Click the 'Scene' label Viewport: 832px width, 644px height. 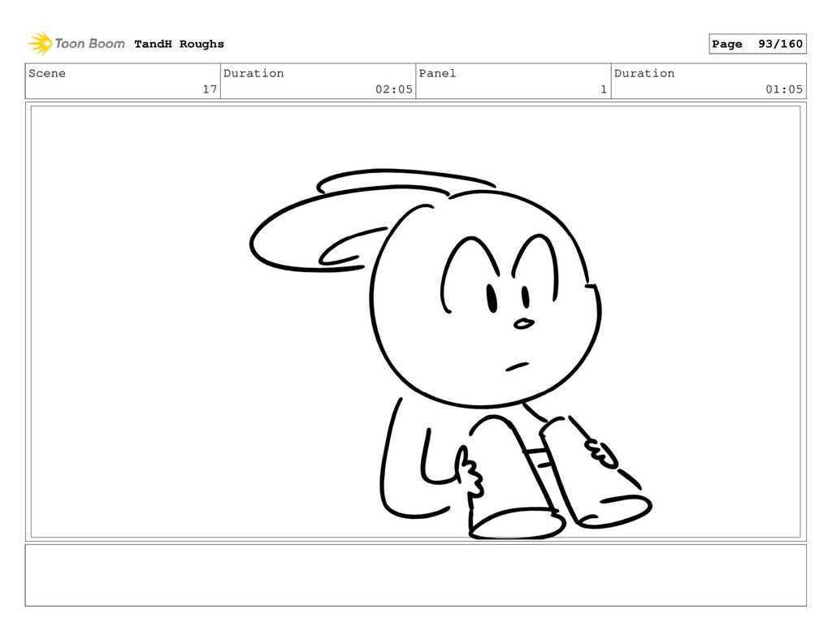pyautogui.click(x=47, y=73)
